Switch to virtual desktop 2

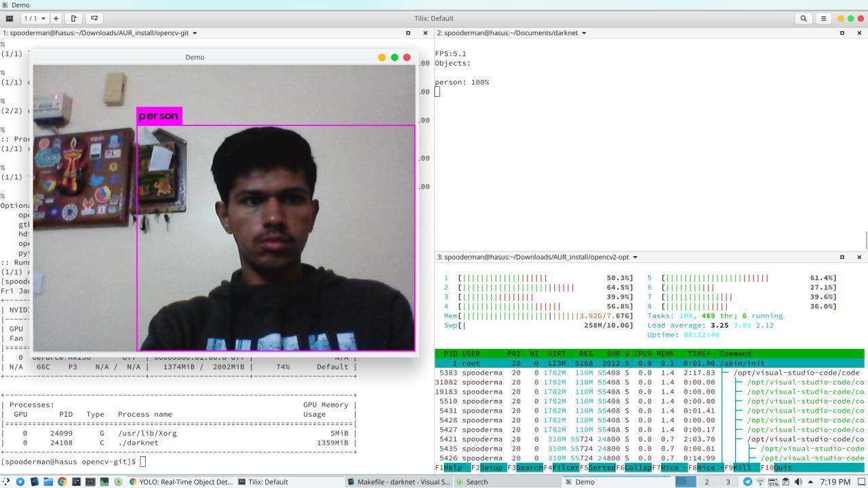707,482
